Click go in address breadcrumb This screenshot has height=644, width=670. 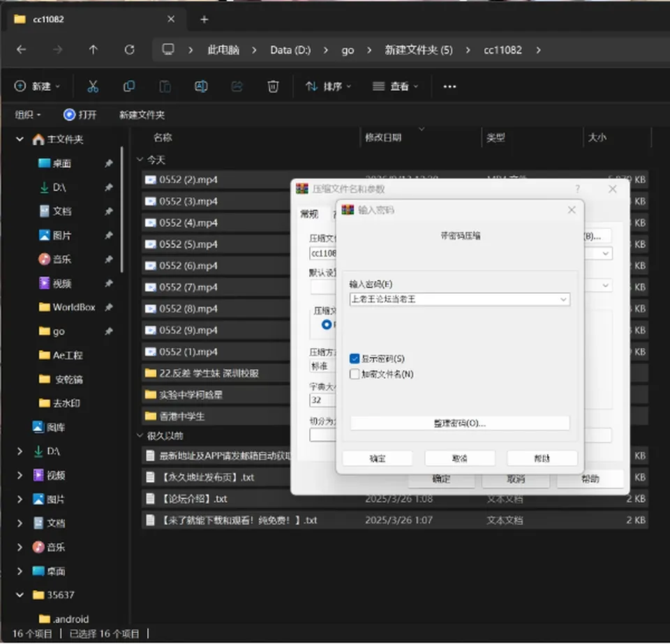tap(348, 50)
